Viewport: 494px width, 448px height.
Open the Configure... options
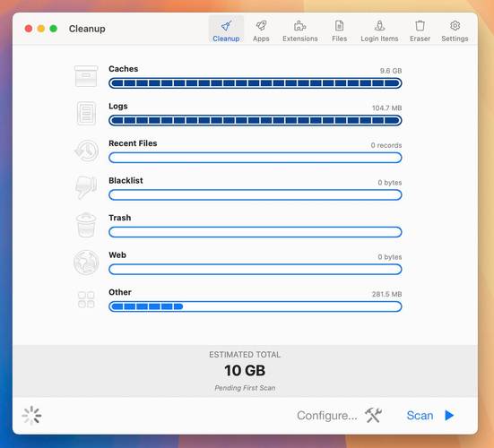click(339, 415)
